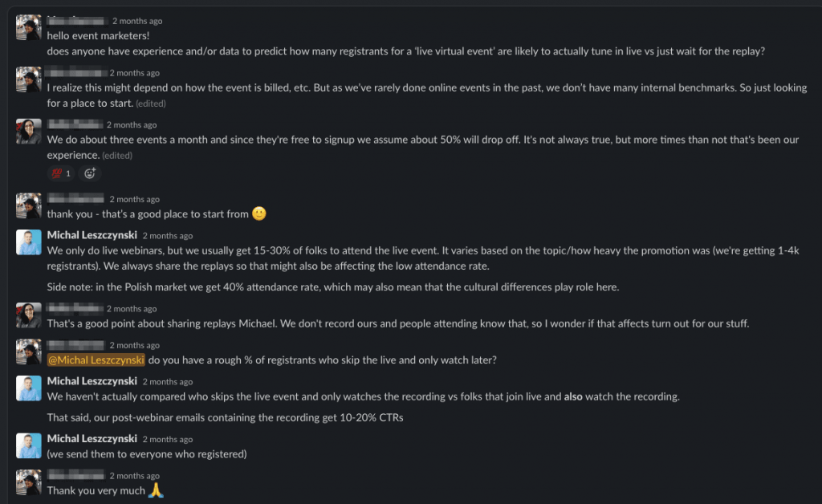Viewport: 822px width, 504px height.
Task: Open sender name above "We only do live webinars"
Action: (x=91, y=236)
